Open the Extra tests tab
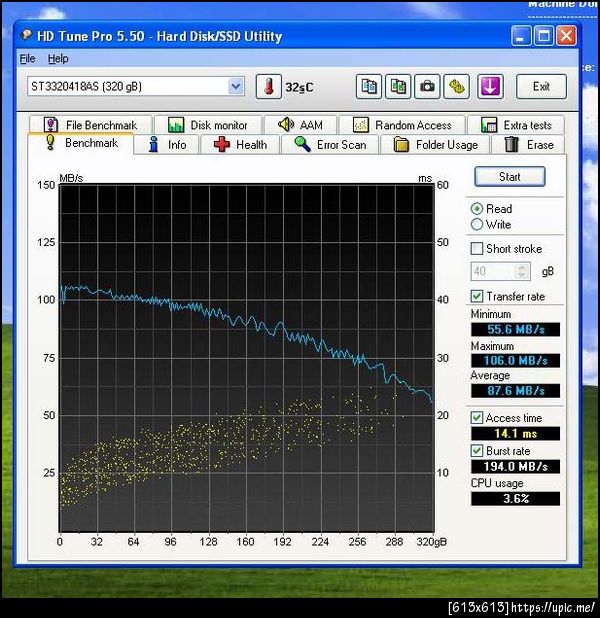The width and height of the screenshot is (600, 618). 516,125
